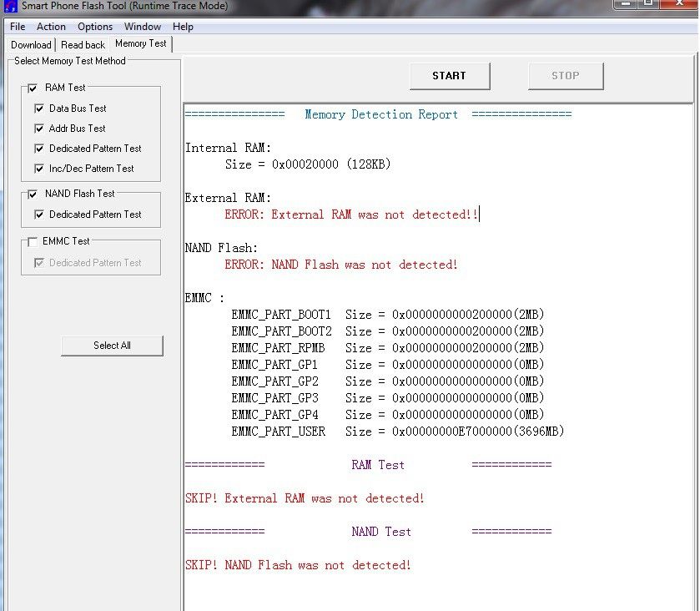Open the Help menu
The height and width of the screenshot is (611, 700).
click(x=183, y=27)
